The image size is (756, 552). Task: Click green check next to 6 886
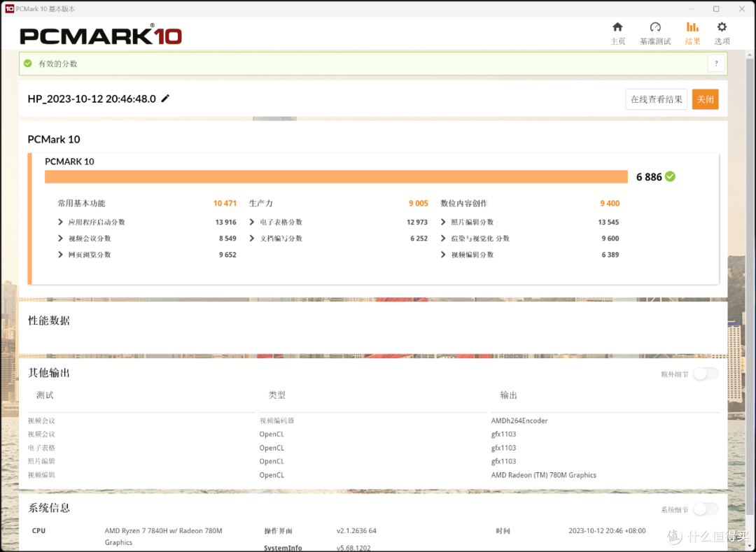coord(670,177)
